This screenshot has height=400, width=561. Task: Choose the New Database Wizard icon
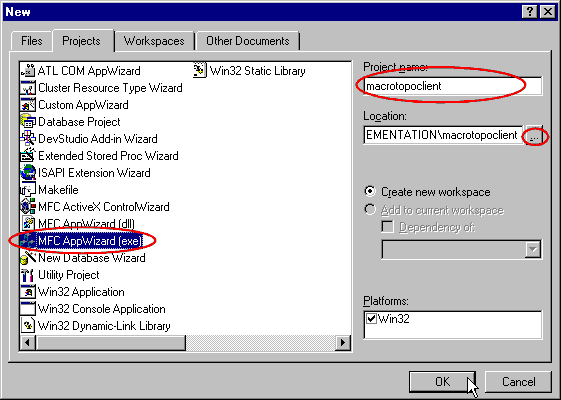28,258
